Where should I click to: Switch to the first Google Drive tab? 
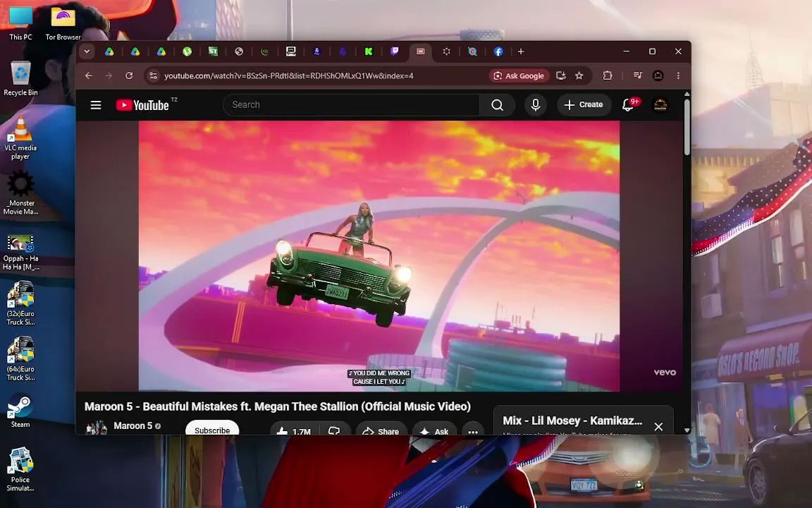tap(109, 52)
